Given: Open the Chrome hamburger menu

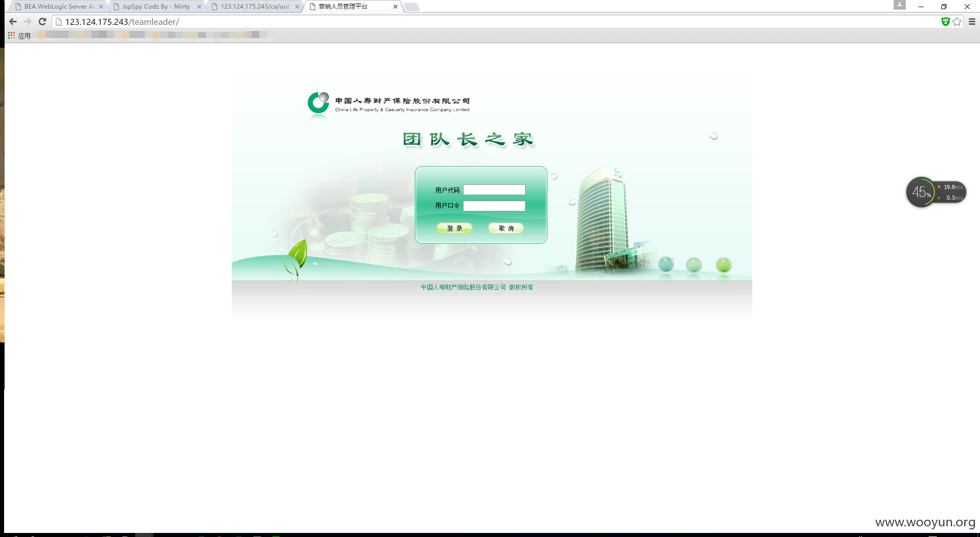Looking at the screenshot, I should point(972,22).
